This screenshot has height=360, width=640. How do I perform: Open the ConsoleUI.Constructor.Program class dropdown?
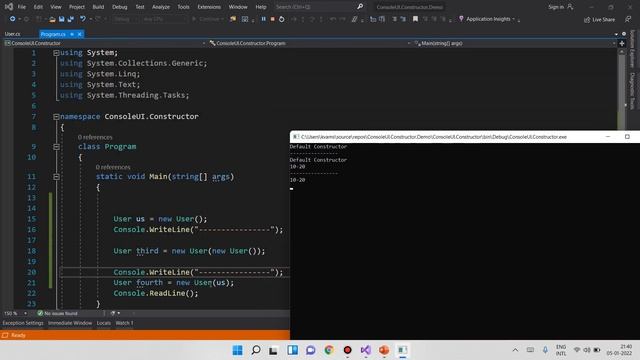pos(309,43)
